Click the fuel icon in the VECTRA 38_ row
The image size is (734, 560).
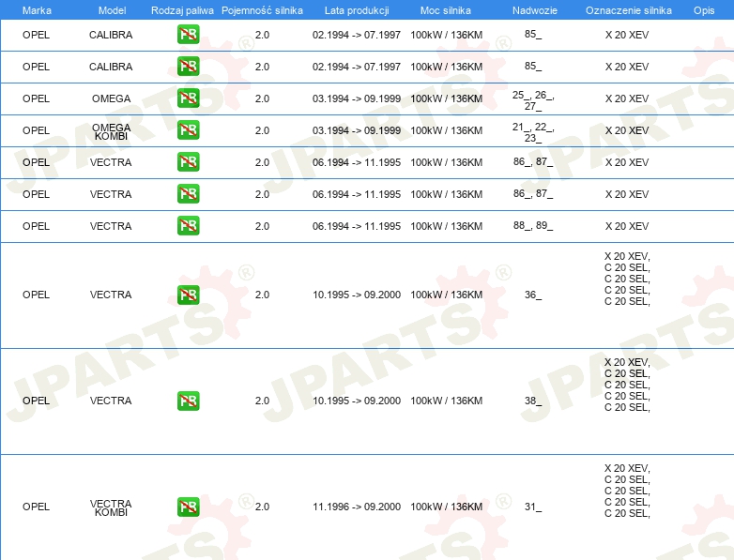coord(188,401)
